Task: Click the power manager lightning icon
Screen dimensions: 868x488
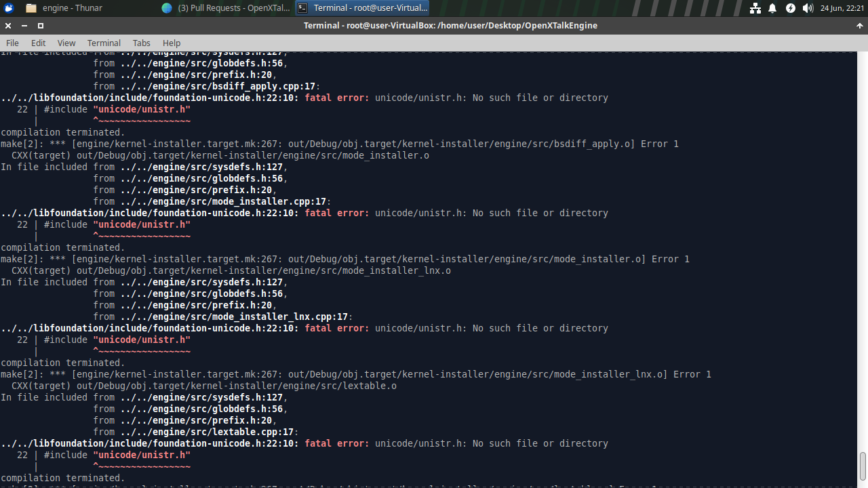Action: (x=791, y=8)
